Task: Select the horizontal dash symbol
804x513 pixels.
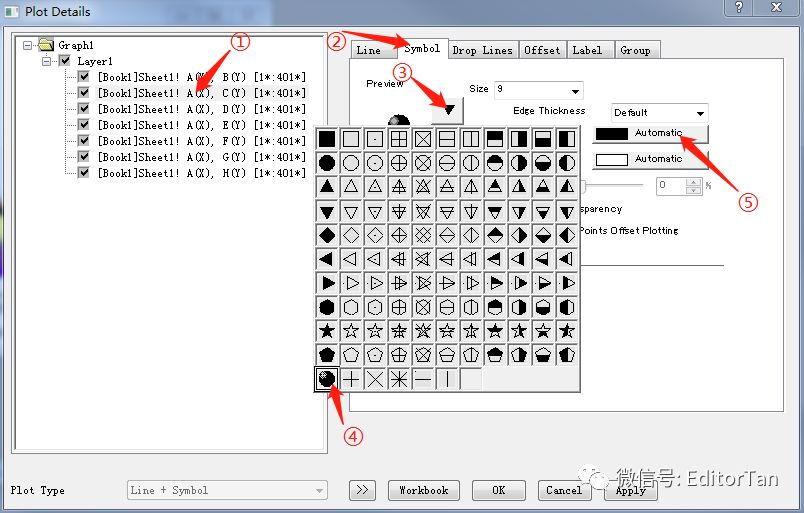Action: (423, 379)
